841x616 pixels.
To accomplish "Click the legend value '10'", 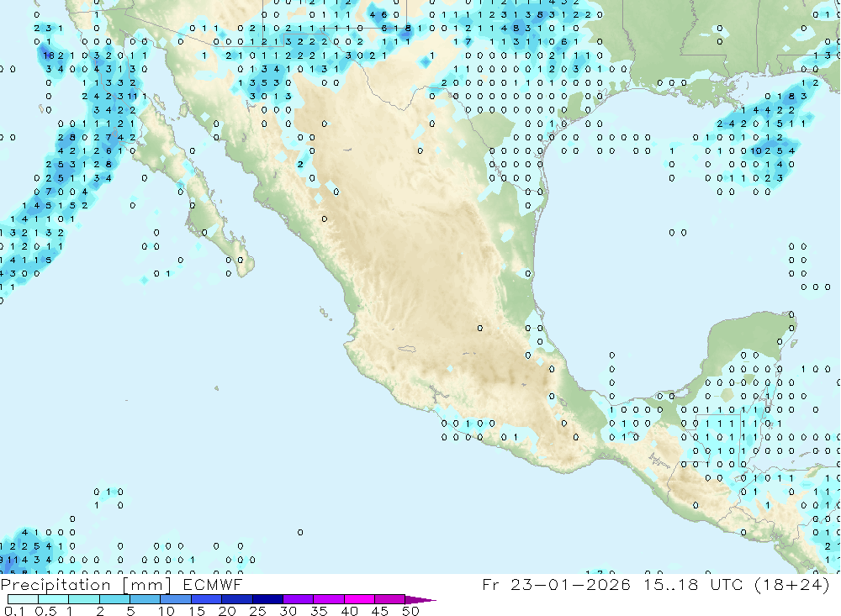I will point(167,611).
